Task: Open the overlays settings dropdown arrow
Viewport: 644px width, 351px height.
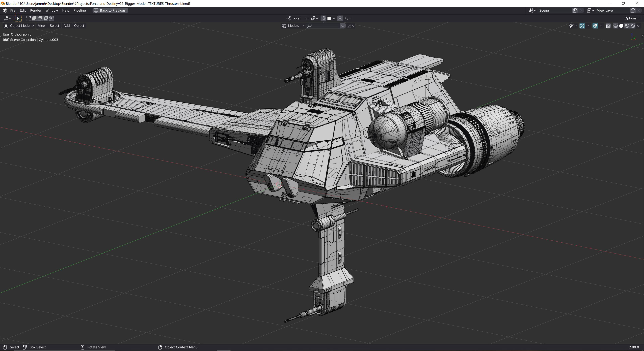Action: [601, 26]
